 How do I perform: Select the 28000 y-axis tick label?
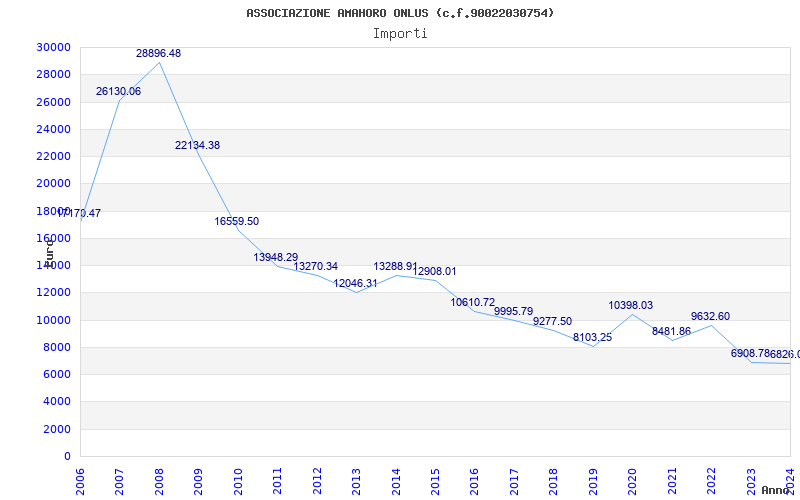coord(53,74)
